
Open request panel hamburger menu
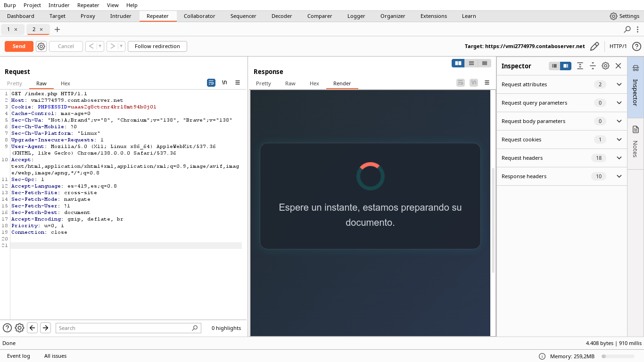[x=238, y=82]
